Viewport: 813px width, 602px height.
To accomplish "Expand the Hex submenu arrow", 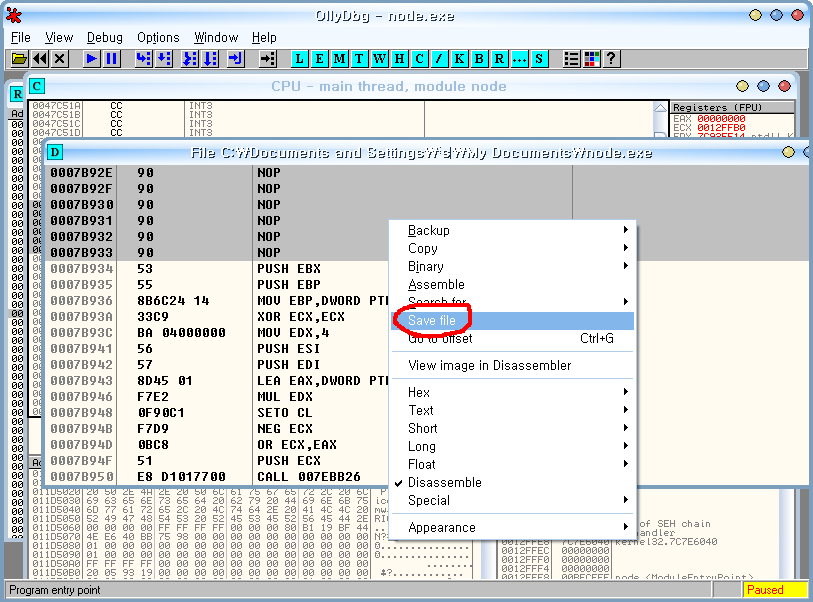I will [626, 392].
